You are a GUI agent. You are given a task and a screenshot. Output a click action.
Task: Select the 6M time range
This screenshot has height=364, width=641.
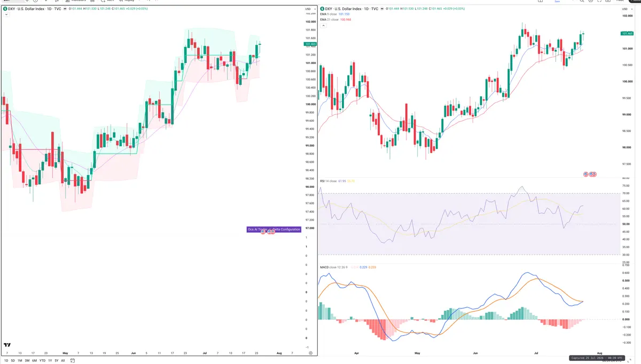pyautogui.click(x=34, y=361)
